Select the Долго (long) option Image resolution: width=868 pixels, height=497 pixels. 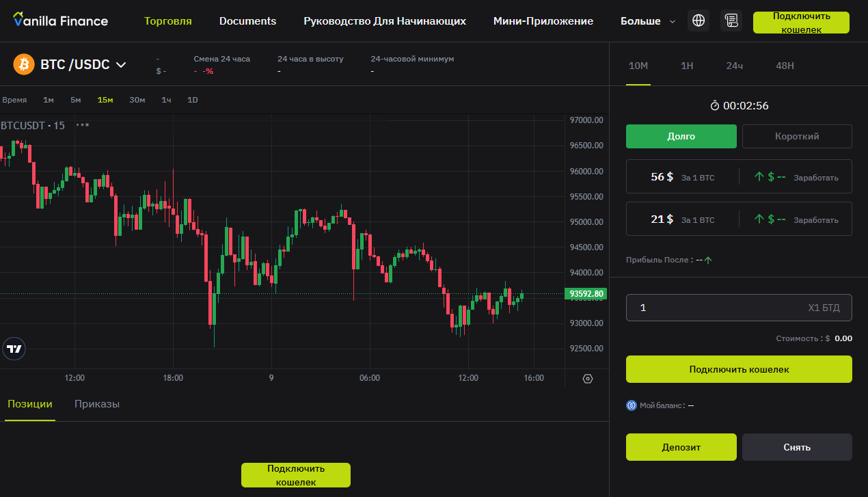point(681,136)
